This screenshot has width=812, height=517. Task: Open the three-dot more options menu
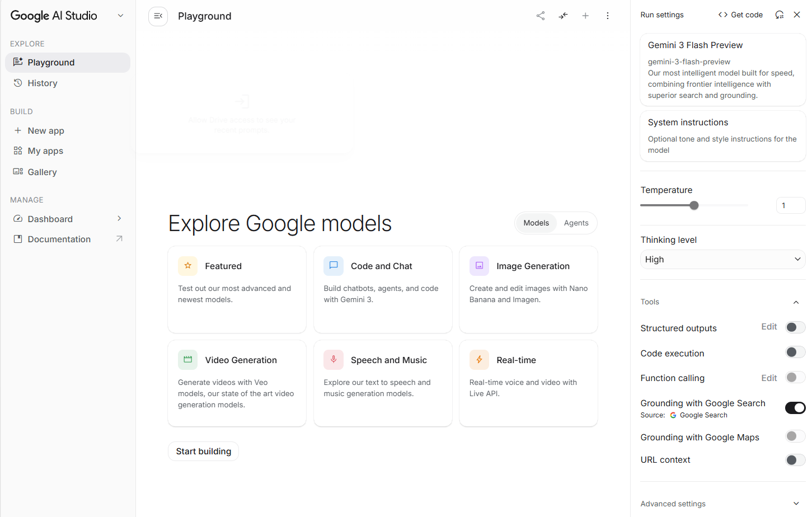point(608,16)
